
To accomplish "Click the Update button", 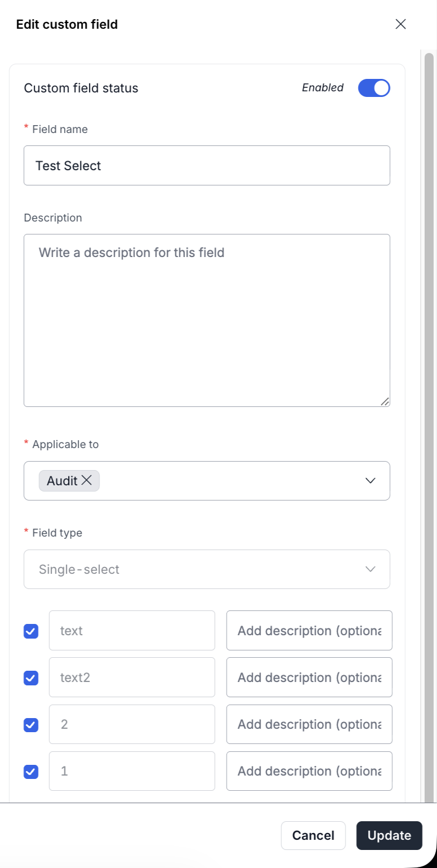I will (389, 835).
